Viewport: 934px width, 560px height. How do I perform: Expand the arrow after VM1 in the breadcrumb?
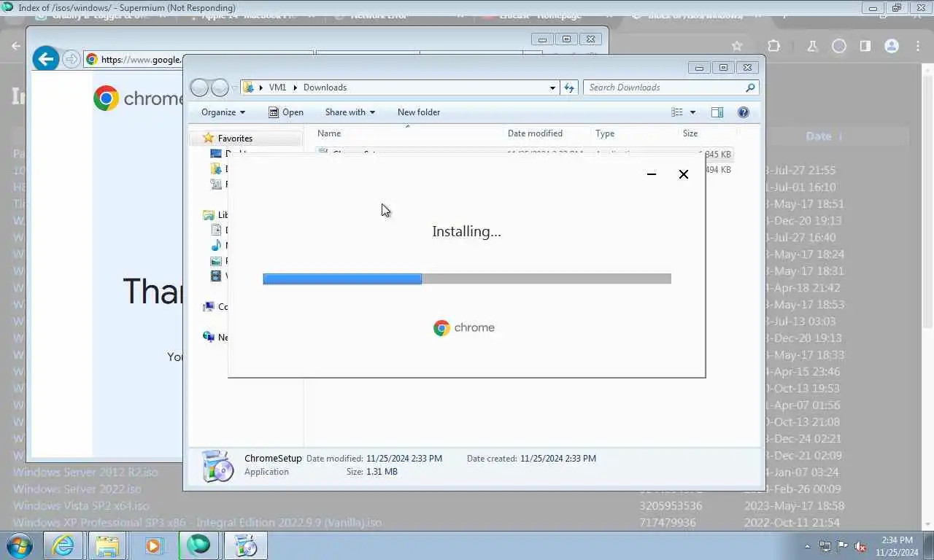[x=296, y=87]
